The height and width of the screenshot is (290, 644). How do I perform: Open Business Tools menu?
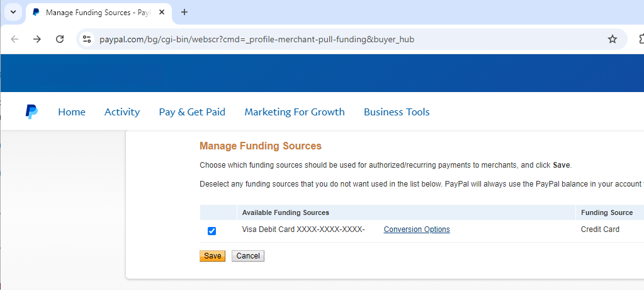coord(397,112)
